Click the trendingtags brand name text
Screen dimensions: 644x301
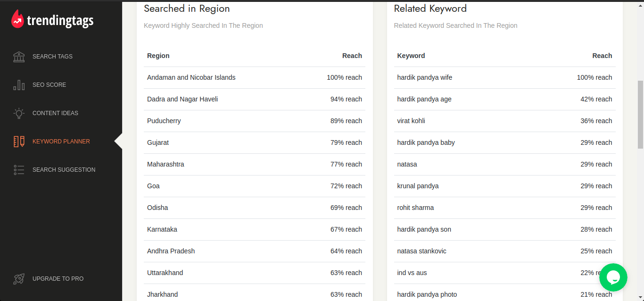coord(60,21)
